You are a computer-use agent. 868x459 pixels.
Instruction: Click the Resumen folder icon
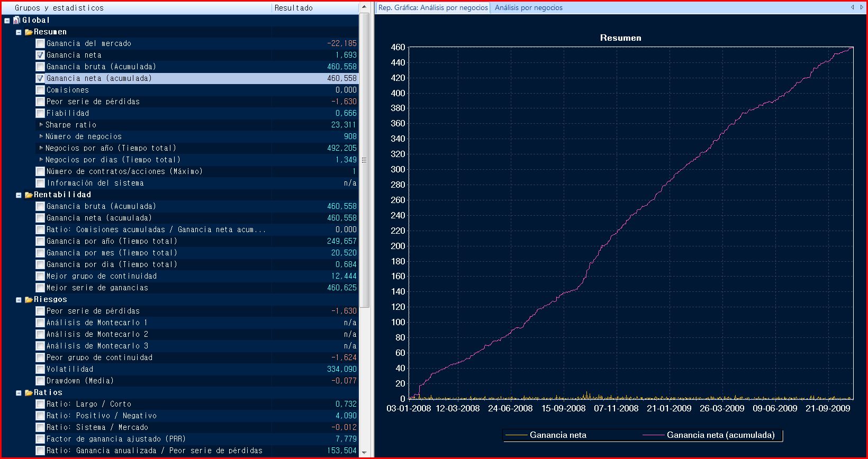29,32
